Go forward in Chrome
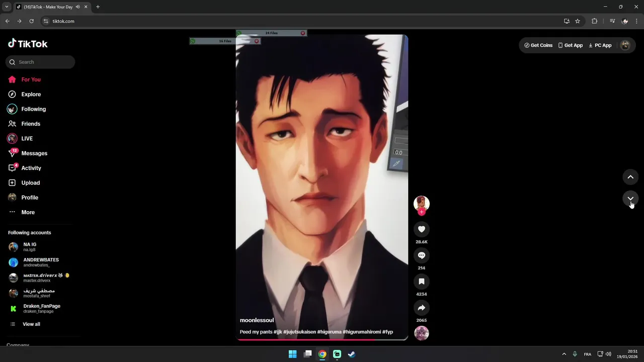Image resolution: width=644 pixels, height=362 pixels. pos(19,21)
